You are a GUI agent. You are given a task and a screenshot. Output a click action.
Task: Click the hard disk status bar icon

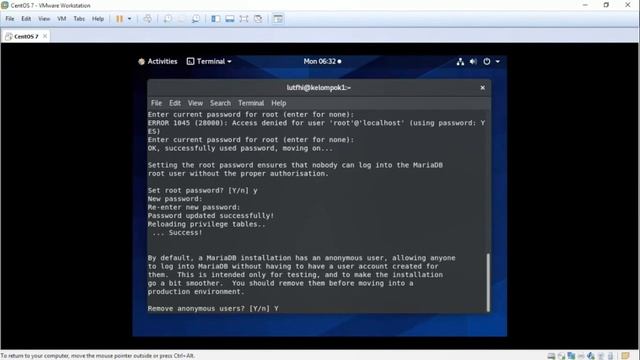tap(551, 356)
